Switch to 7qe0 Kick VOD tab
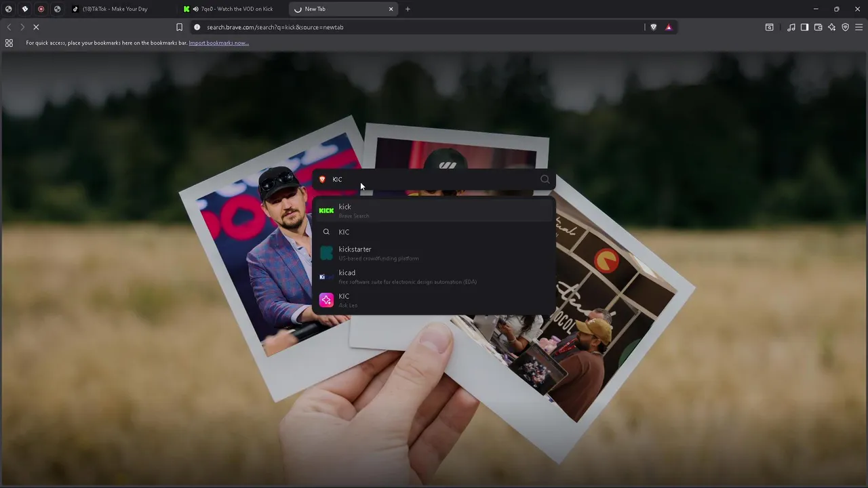 point(233,9)
